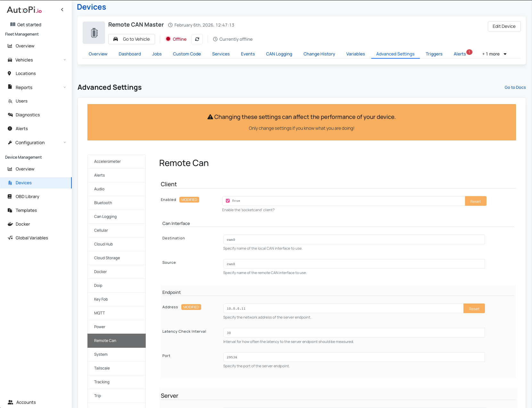The height and width of the screenshot is (408, 532).
Task: Open Diagnostics from the sidebar
Action: pyautogui.click(x=28, y=115)
